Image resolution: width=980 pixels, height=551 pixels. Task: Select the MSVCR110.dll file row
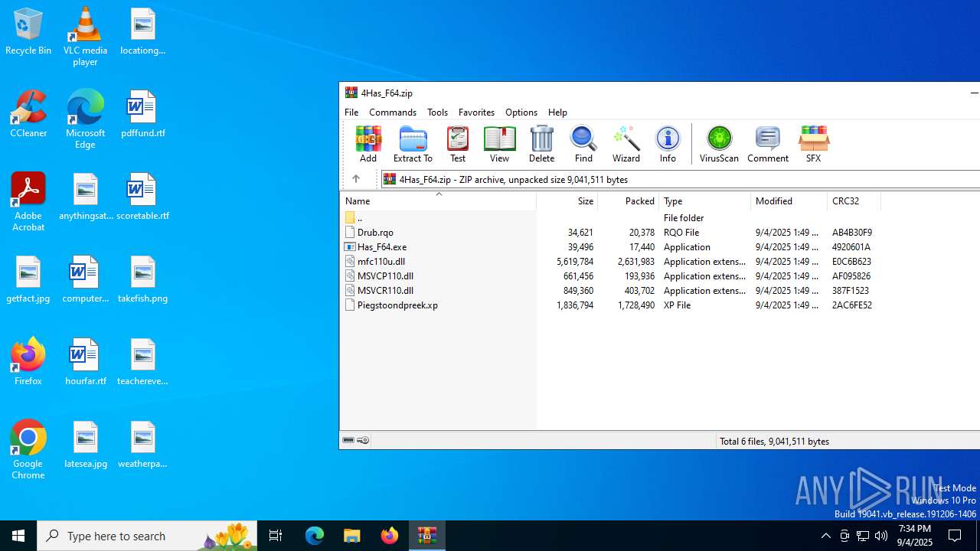click(x=610, y=291)
